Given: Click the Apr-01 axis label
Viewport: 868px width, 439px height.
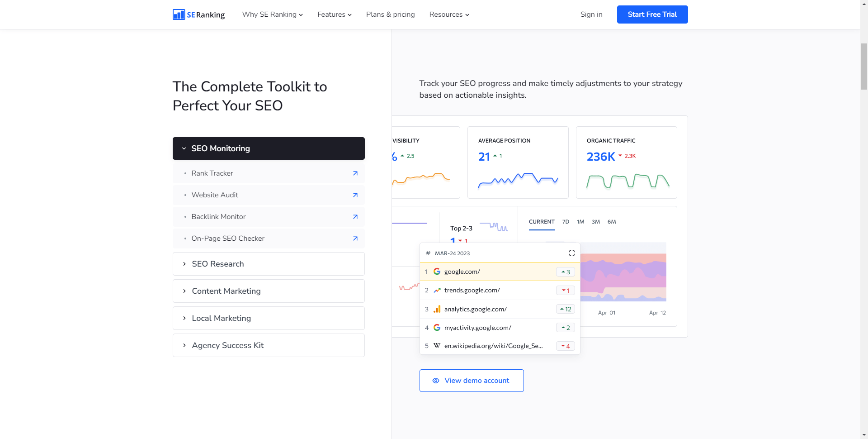Looking at the screenshot, I should (607, 313).
